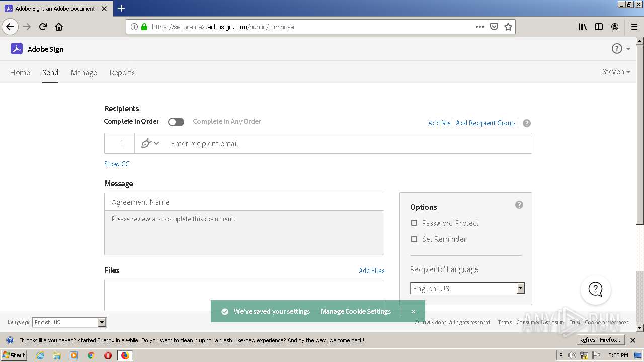Screen dimensions: 644x362
Task: Click the message text area
Action: (244, 232)
